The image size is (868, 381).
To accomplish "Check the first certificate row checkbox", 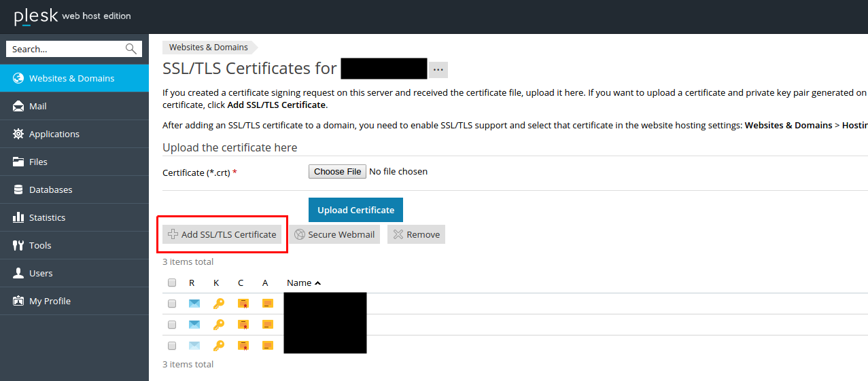I will 172,304.
